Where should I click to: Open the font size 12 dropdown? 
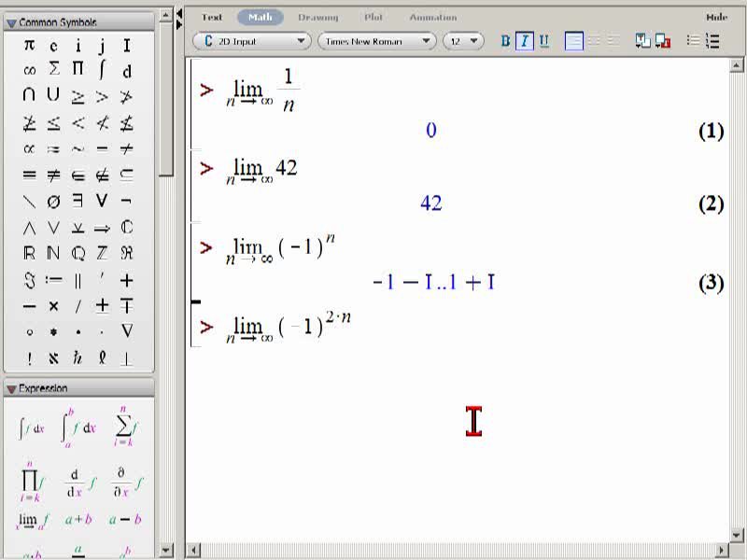[463, 41]
